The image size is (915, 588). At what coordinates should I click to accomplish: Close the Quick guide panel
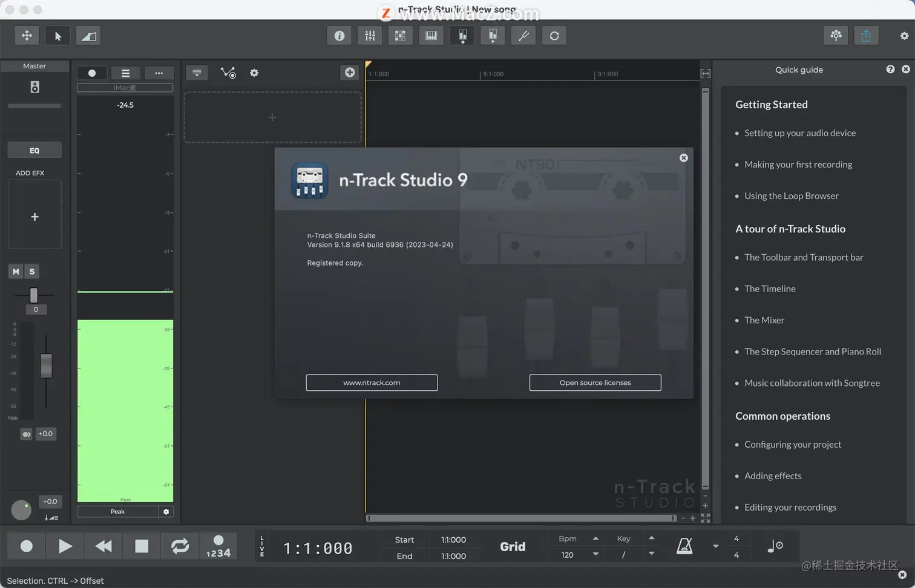coord(906,70)
